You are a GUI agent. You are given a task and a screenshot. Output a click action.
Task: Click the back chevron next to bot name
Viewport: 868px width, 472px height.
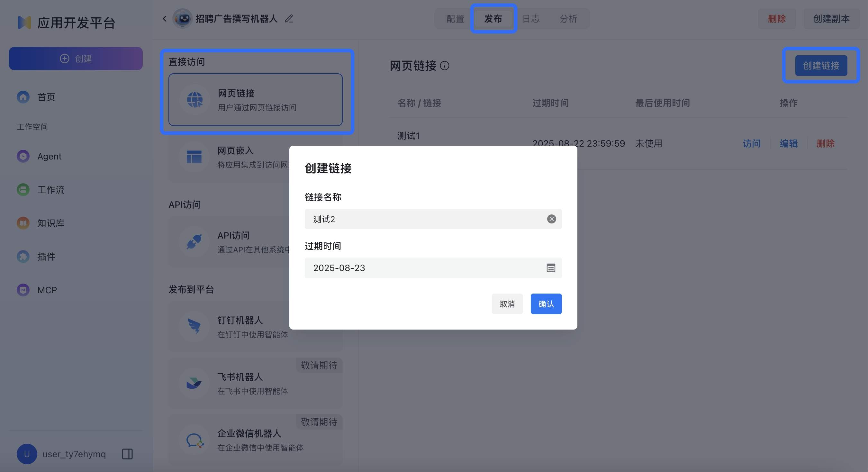164,19
